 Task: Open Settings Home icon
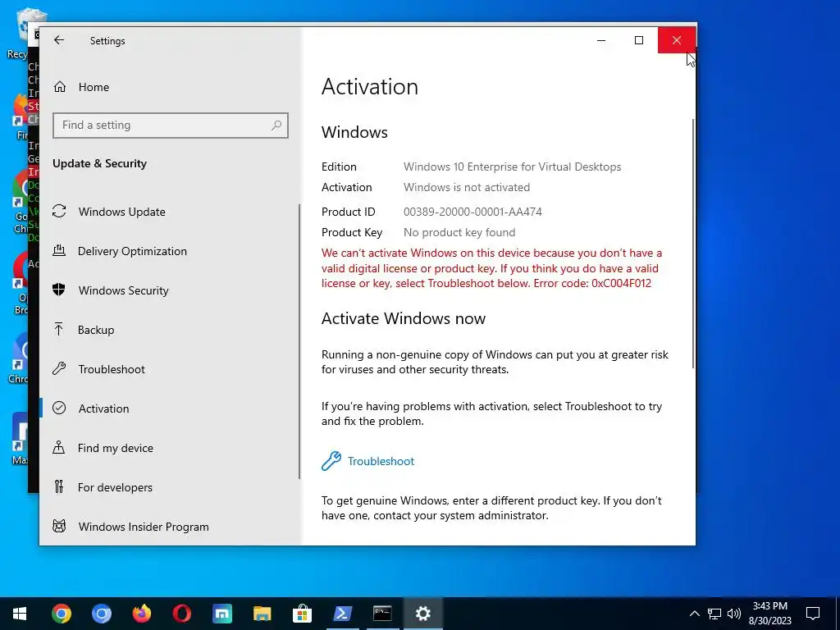tap(59, 87)
